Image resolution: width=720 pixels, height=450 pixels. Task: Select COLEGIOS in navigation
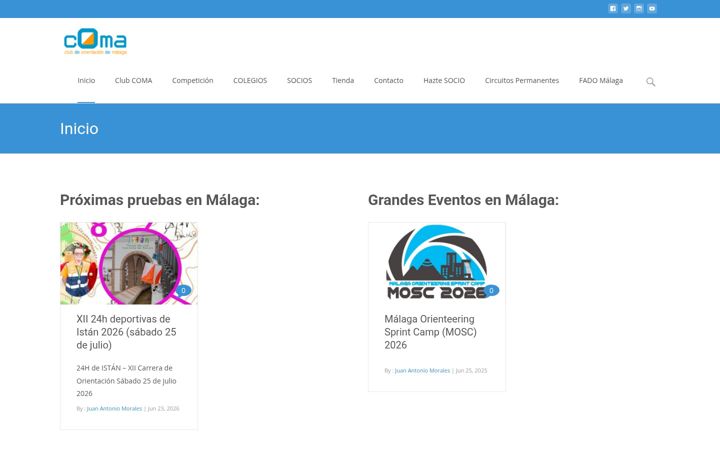[250, 80]
